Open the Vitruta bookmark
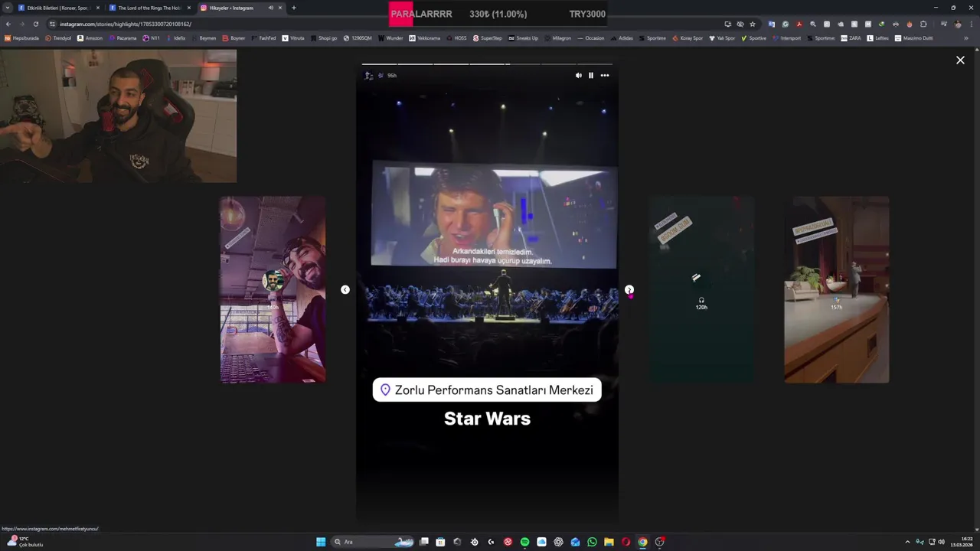 (293, 38)
